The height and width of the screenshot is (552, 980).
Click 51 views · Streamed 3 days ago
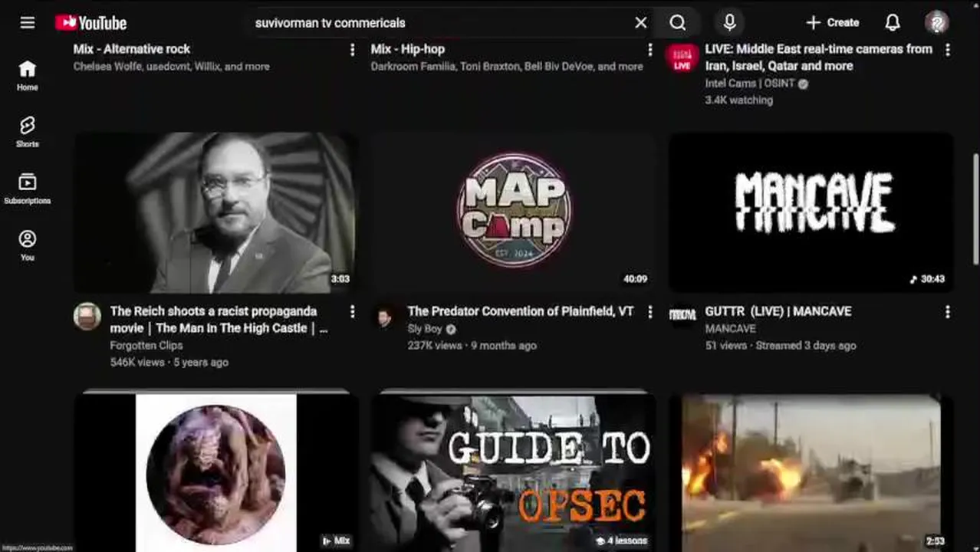tap(781, 346)
